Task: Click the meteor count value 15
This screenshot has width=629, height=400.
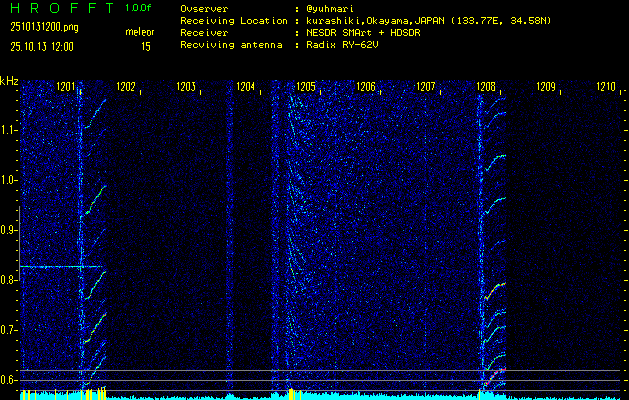Action: click(x=146, y=47)
